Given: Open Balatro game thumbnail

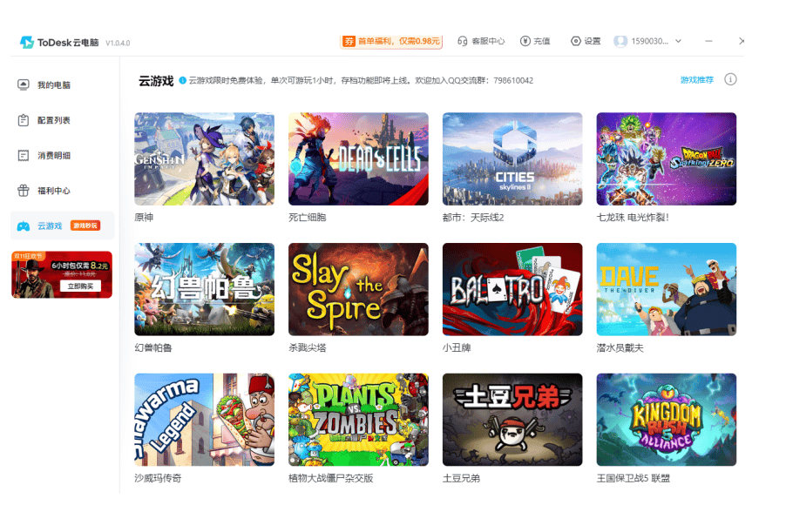Looking at the screenshot, I should click(512, 290).
